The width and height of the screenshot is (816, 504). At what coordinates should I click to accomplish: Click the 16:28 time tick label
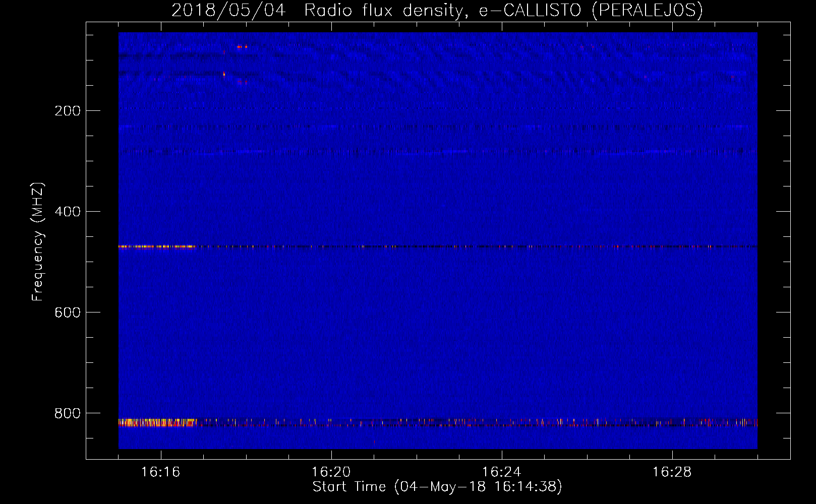click(x=672, y=472)
